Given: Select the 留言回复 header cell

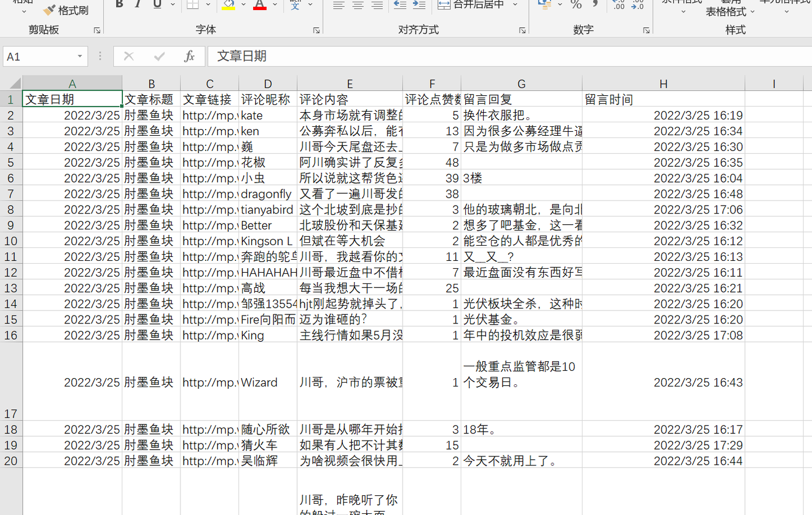Looking at the screenshot, I should tap(522, 99).
